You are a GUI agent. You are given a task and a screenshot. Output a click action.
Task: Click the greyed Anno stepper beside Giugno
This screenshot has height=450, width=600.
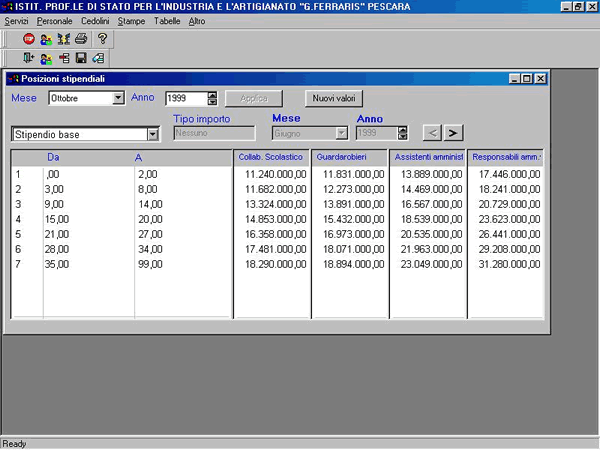coord(402,133)
